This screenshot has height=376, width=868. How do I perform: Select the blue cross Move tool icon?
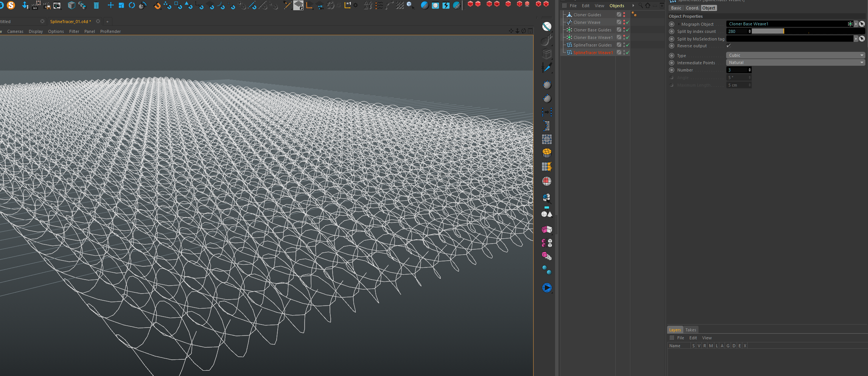(110, 5)
